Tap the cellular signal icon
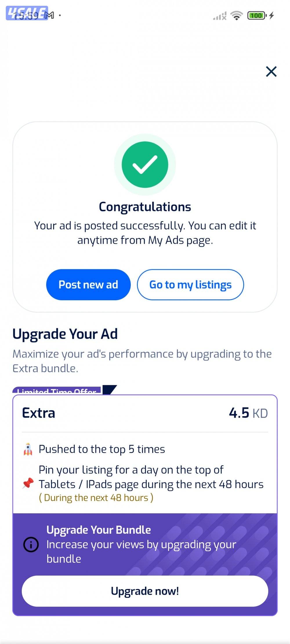Viewport: 290px width, 644px height. [220, 16]
